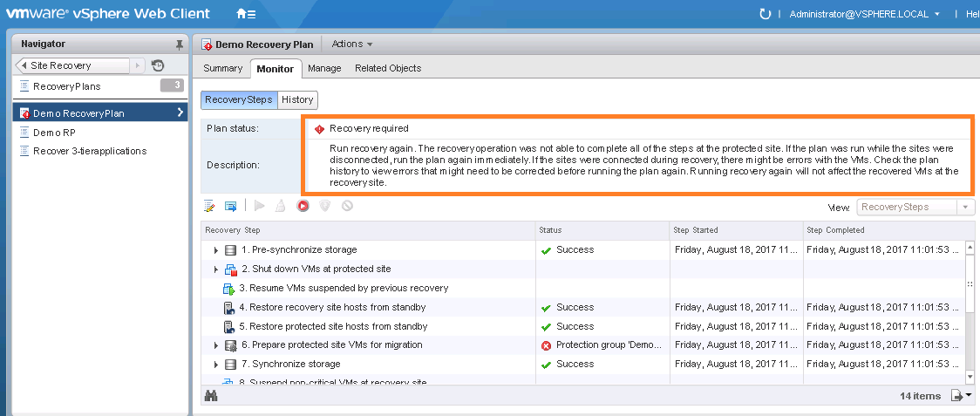
Task: Sort by the Status column header
Action: click(x=602, y=230)
